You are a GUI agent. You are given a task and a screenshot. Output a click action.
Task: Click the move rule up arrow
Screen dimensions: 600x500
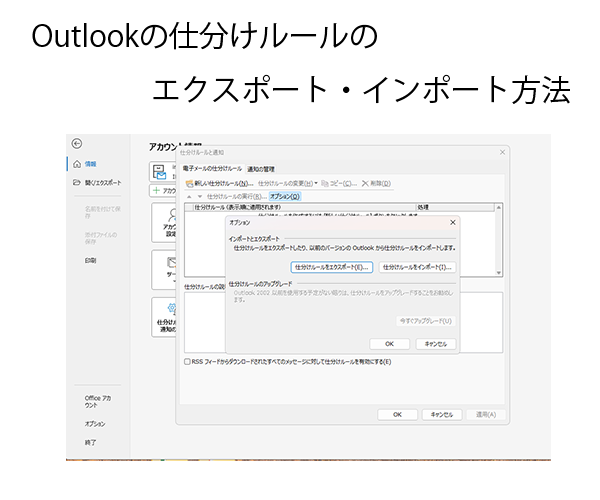tap(187, 196)
